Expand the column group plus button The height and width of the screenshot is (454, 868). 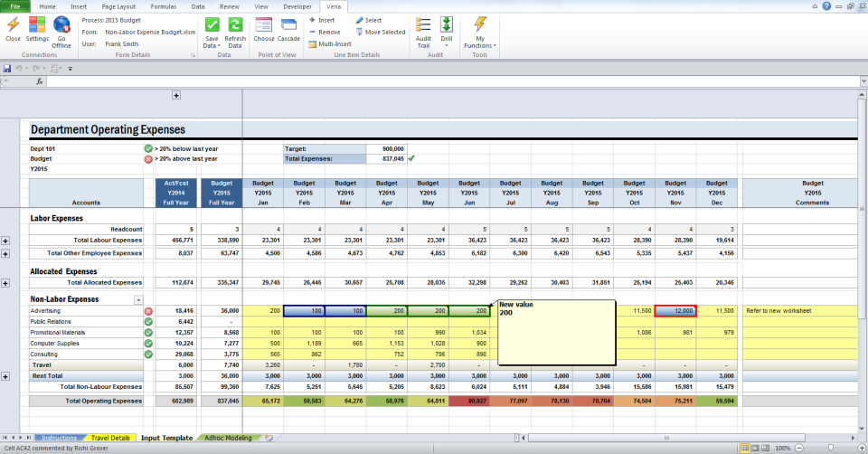176,95
